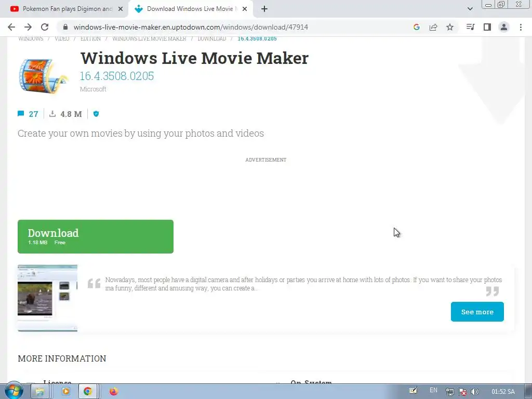Open the media control icon
532x399 pixels.
point(470,27)
